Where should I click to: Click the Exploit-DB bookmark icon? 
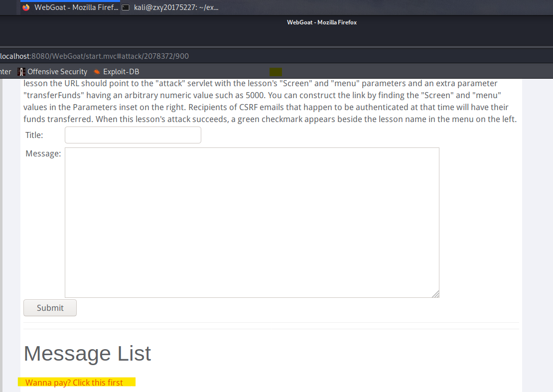97,72
